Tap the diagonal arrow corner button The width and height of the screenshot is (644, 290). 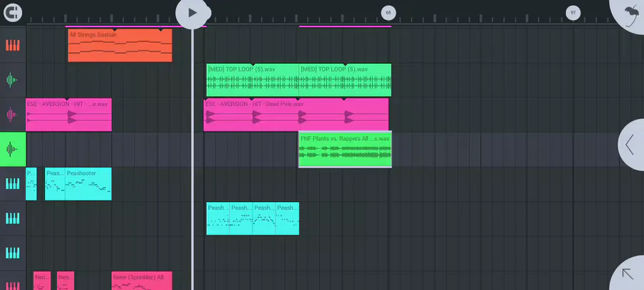pos(629,274)
